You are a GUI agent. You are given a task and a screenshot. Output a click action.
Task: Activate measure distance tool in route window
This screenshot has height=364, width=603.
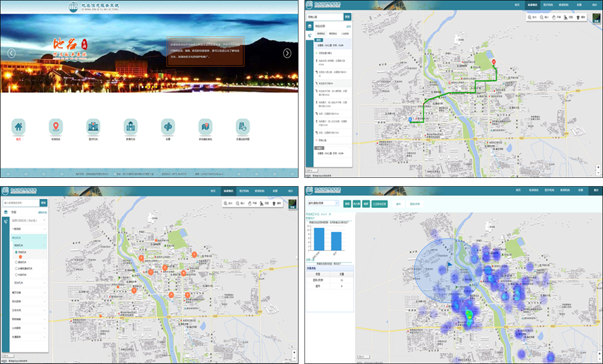click(568, 18)
